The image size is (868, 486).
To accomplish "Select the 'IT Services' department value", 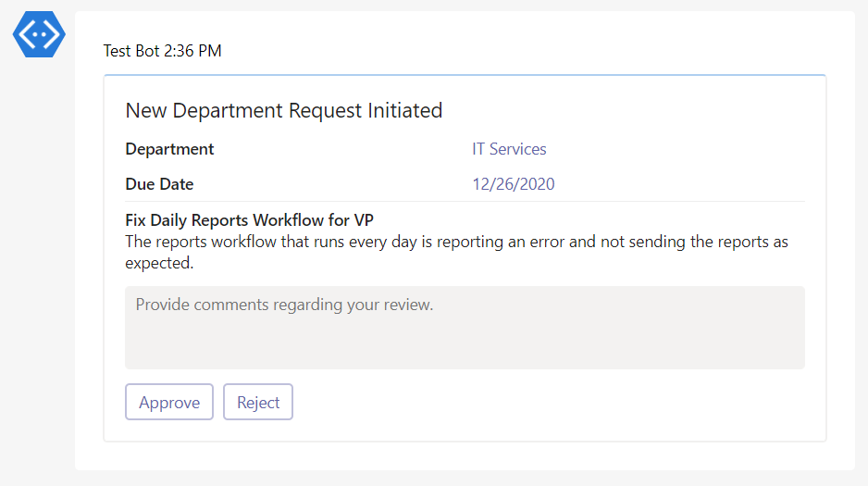I will (509, 149).
